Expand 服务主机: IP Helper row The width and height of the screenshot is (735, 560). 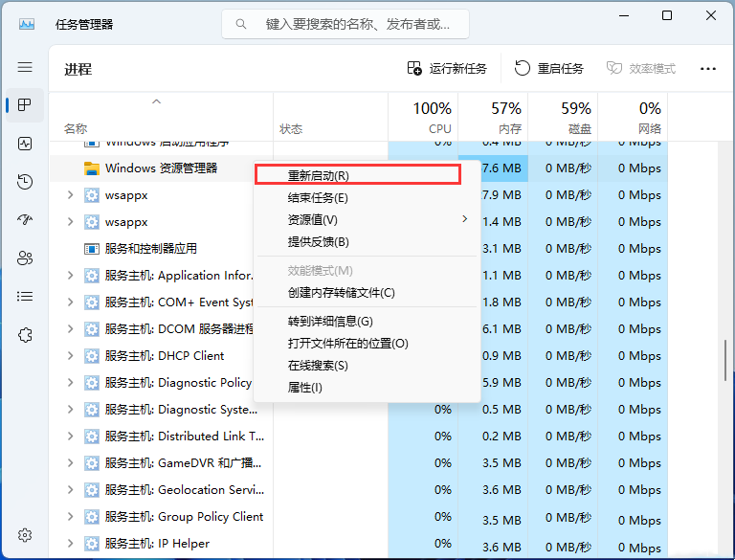click(x=70, y=544)
